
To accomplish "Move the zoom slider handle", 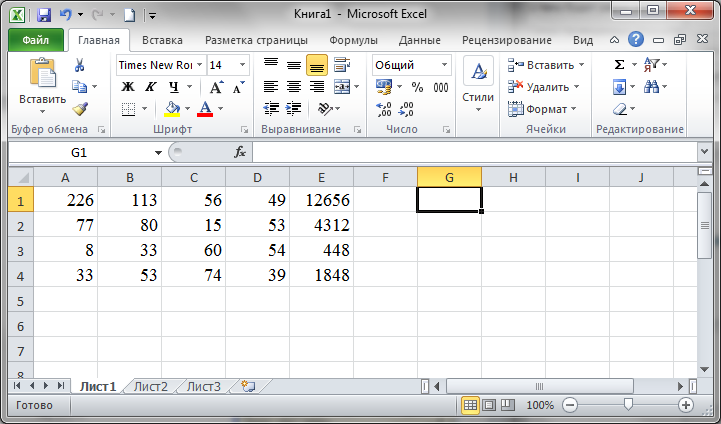I will point(628,405).
